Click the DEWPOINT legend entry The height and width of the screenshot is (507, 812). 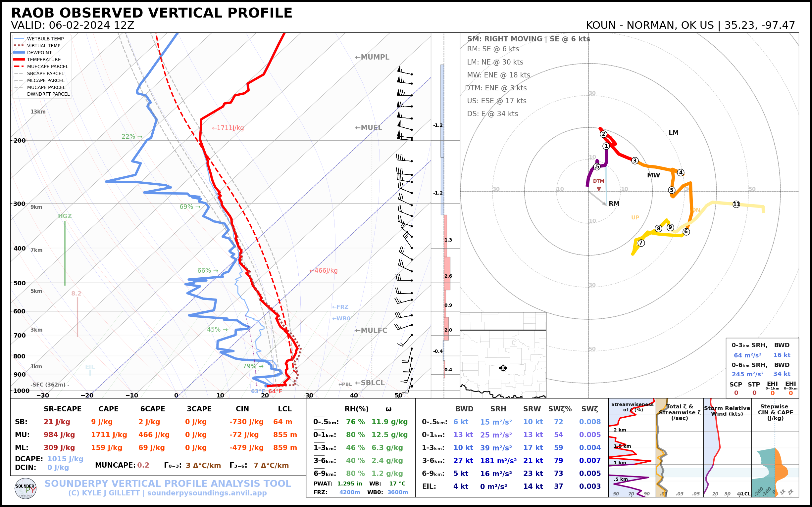coord(39,53)
